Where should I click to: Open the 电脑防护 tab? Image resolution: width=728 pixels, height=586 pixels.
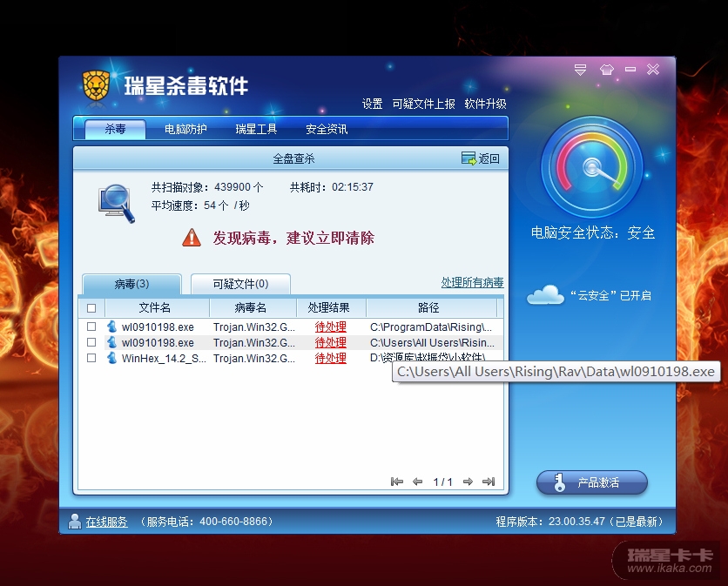(185, 129)
